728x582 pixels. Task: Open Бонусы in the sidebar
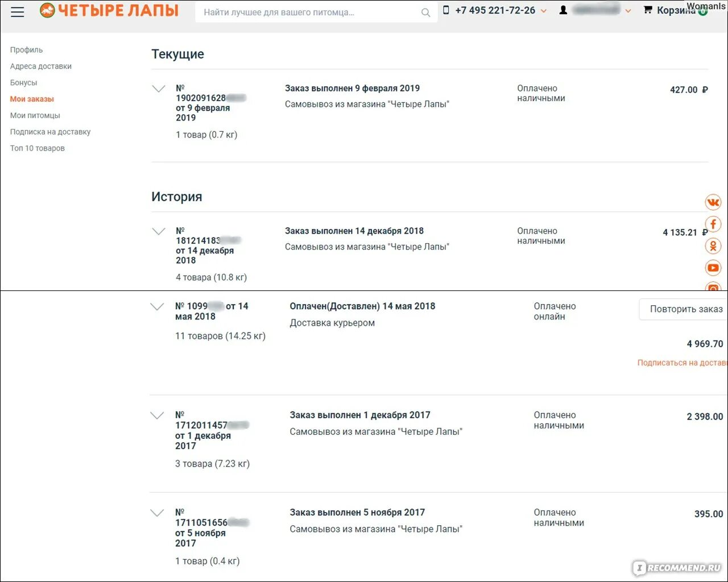tap(23, 83)
